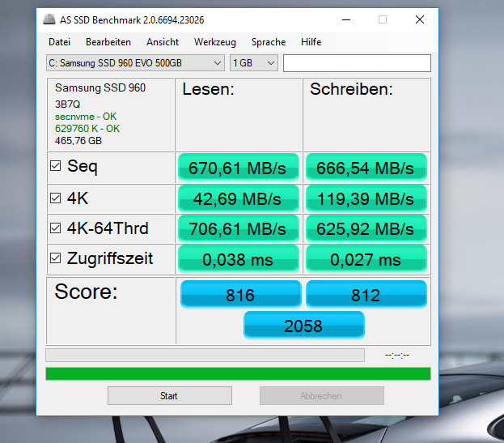Click the 4K write result 119,39 MB/s
The height and width of the screenshot is (443, 504).
click(366, 198)
